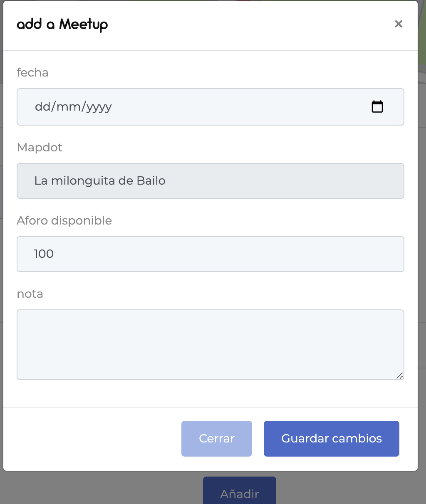Click inside the nota text area
426x504 pixels.
(211, 345)
